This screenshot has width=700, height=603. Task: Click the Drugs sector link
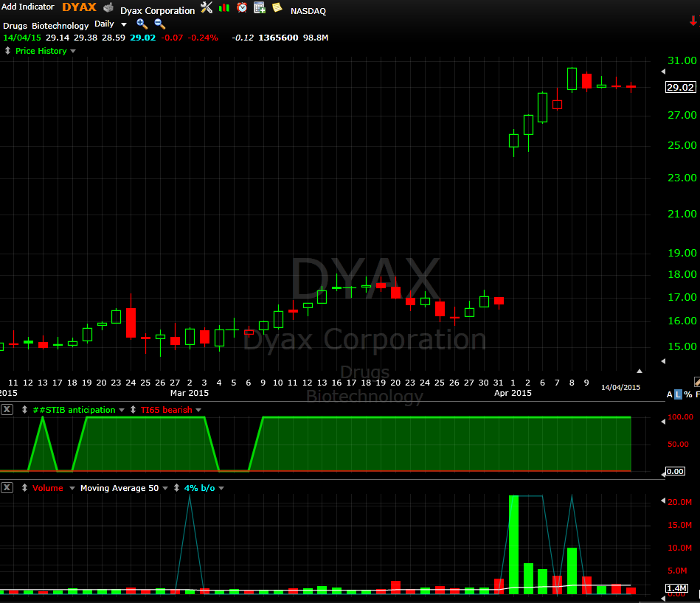point(15,26)
